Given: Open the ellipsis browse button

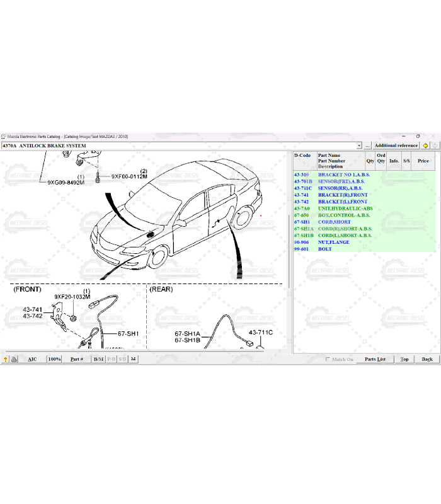Looking at the screenshot, I should pos(367,146).
